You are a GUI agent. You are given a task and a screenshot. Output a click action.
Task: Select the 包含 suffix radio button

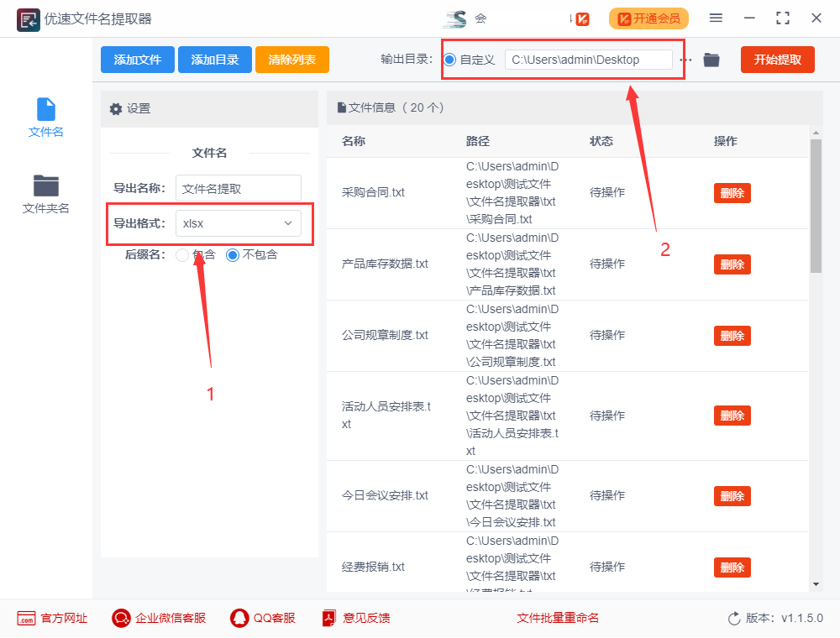(182, 254)
